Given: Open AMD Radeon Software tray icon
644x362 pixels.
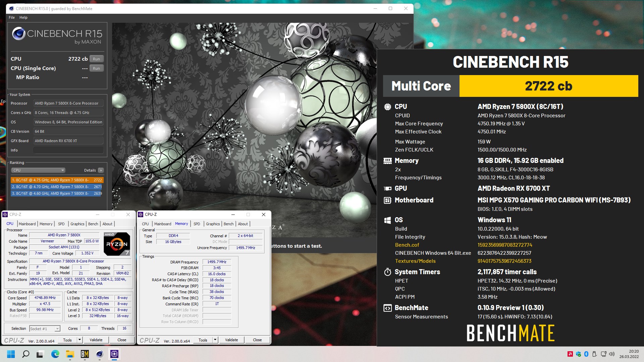Looking at the screenshot, I should [x=570, y=354].
